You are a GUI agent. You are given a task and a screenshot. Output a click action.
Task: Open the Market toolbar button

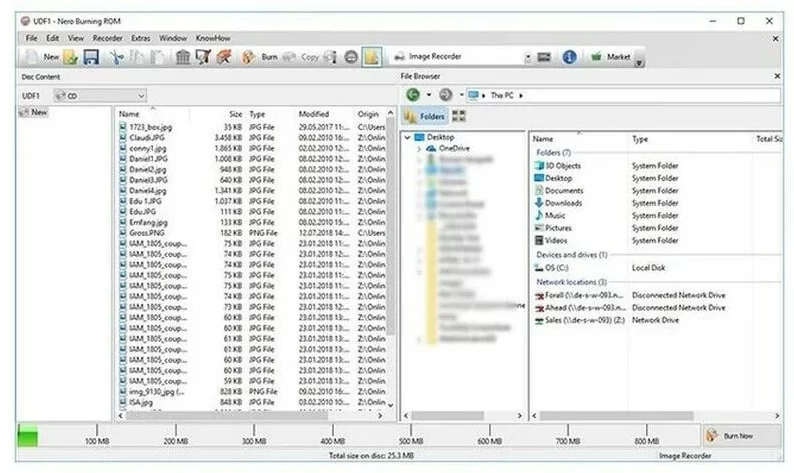(611, 57)
